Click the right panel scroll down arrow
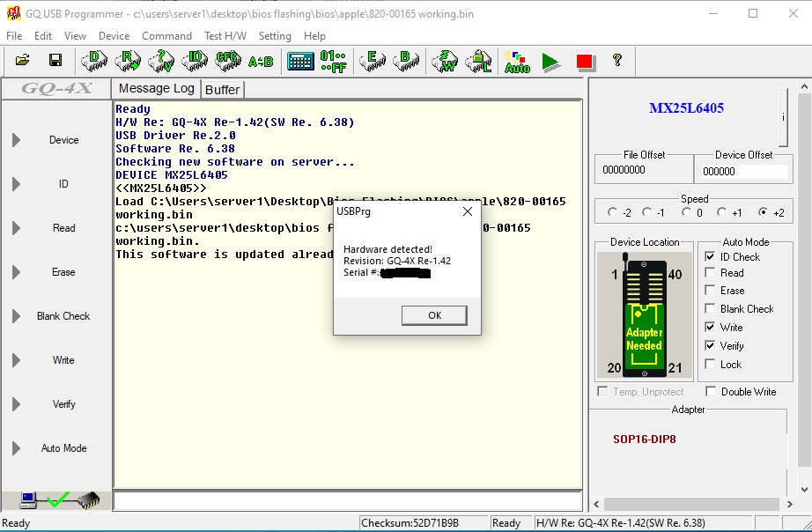Viewport: 812px width, 532px height. (804, 490)
